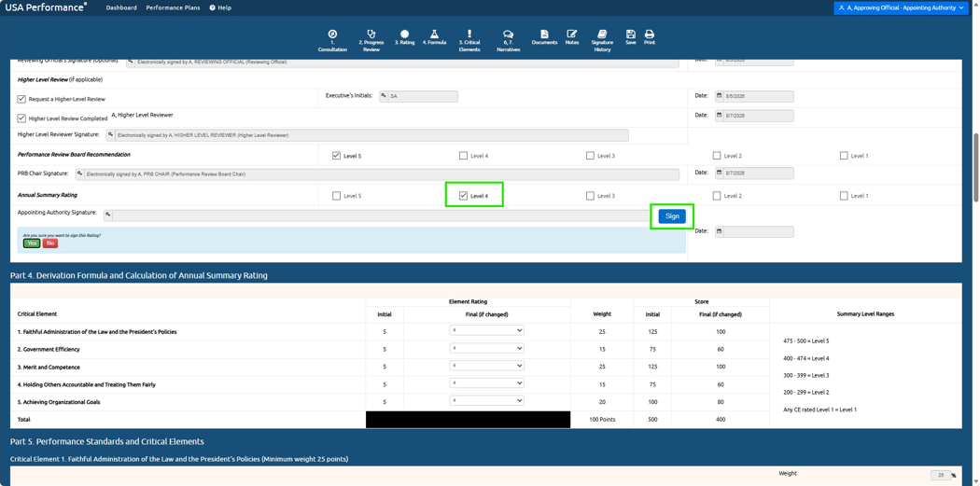The height and width of the screenshot is (486, 980).
Task: Check Level 5 under Annual Summary Rating
Action: click(336, 196)
